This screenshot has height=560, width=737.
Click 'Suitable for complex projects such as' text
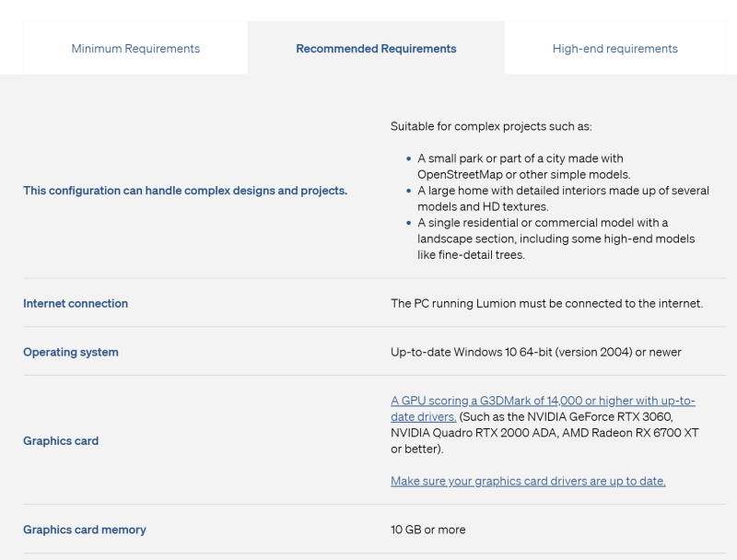491,126
